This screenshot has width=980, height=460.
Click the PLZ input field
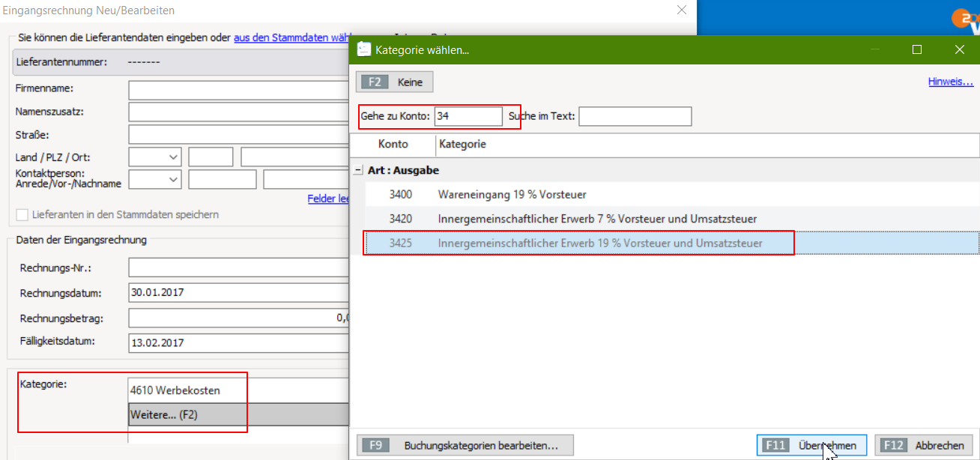(x=211, y=157)
